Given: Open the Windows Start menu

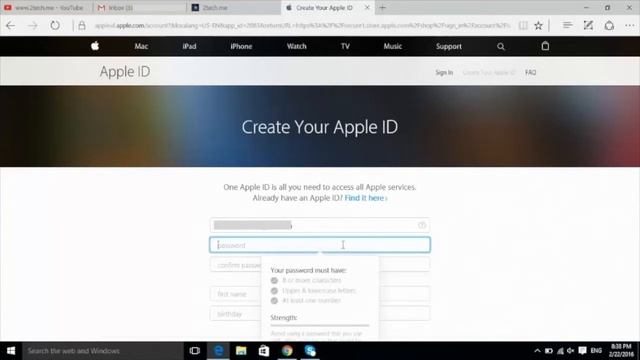Looking at the screenshot, I should pos(11,351).
